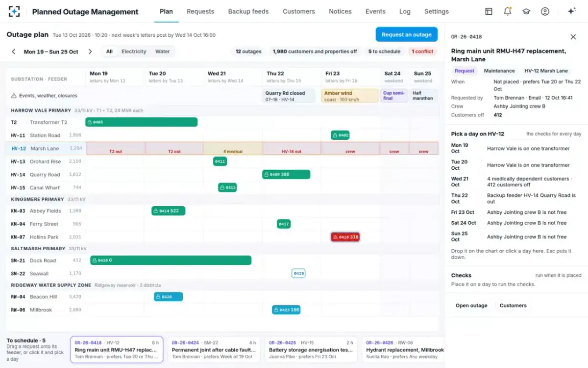This screenshot has height=368, width=588.
Task: Place on HV-12 Monday T2 out cell
Action: click(116, 148)
